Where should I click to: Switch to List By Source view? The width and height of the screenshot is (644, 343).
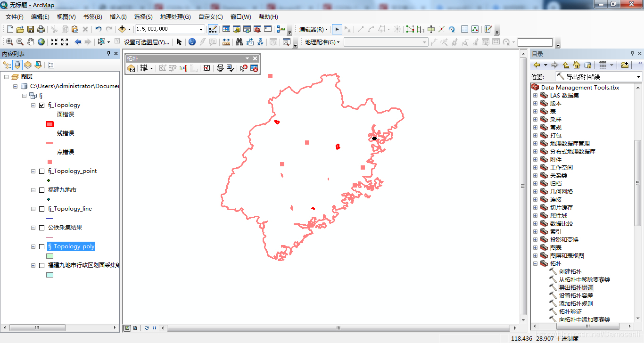[x=17, y=65]
